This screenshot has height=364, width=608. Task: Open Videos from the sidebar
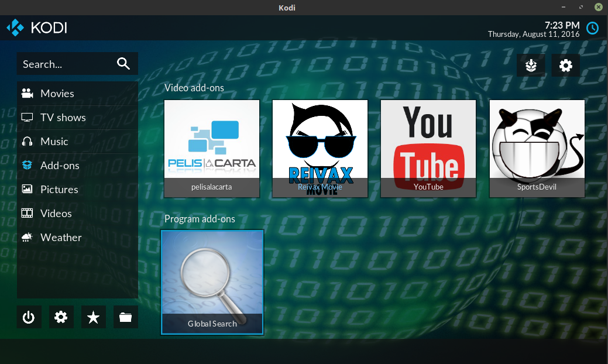point(78,214)
